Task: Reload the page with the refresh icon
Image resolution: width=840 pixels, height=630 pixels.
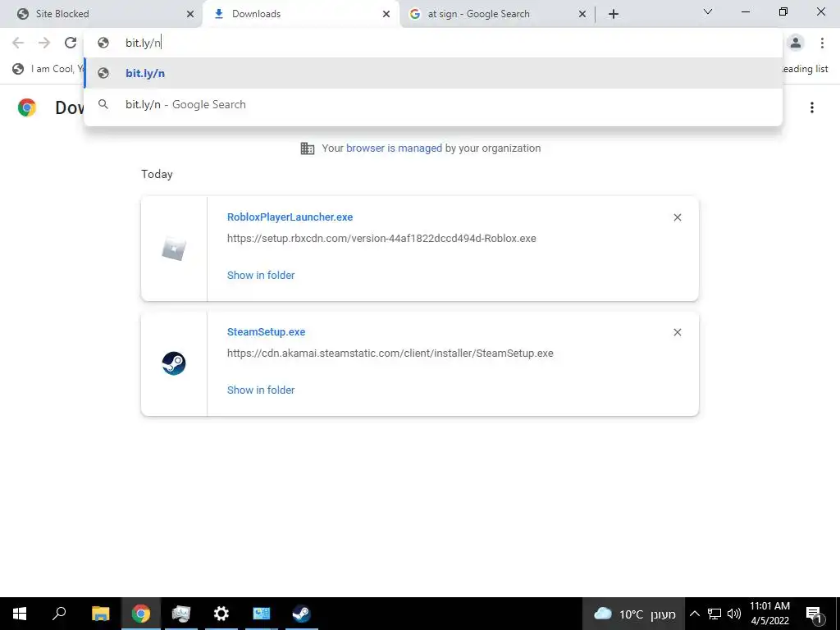Action: [71, 43]
